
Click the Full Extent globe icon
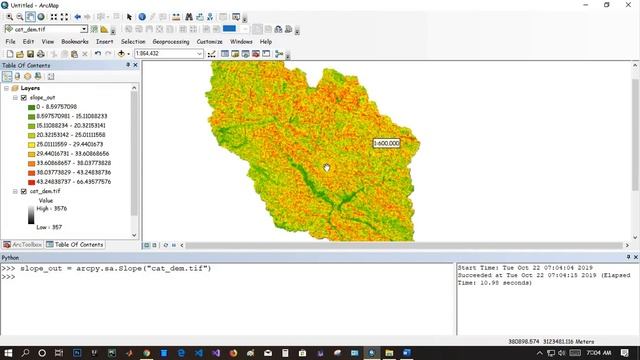41,17
